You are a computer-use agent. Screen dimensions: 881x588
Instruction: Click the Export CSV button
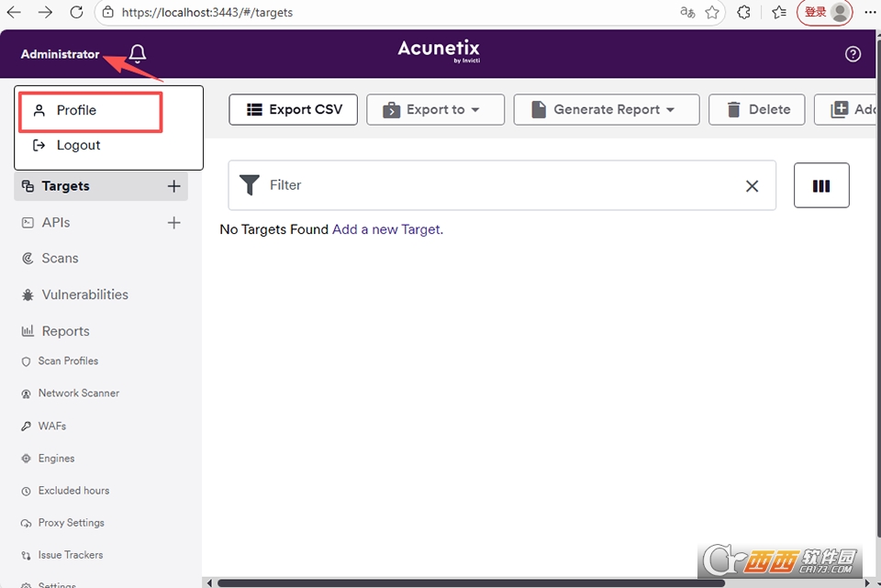tap(294, 109)
